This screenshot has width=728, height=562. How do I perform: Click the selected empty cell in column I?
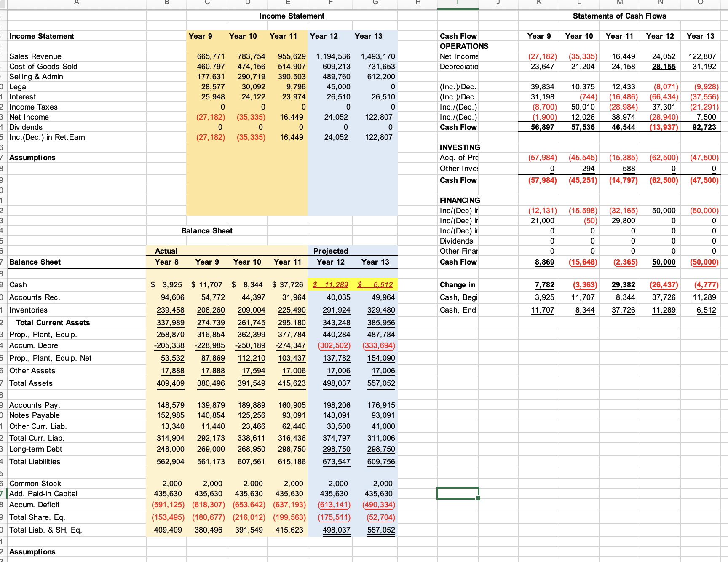pos(458,493)
